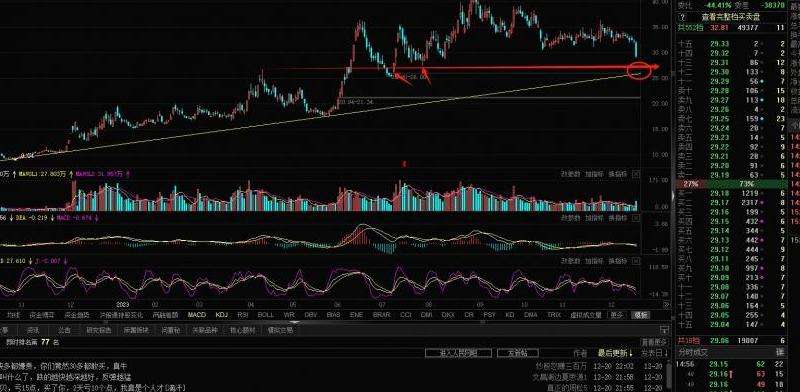This screenshot has height=392, width=800.
Task: Click the 模板 template button
Action: (x=641, y=315)
